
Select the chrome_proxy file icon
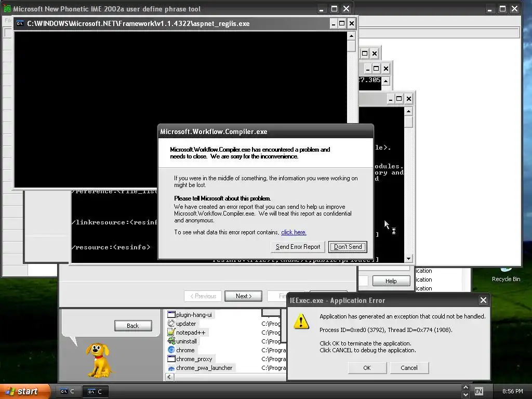[x=171, y=358]
